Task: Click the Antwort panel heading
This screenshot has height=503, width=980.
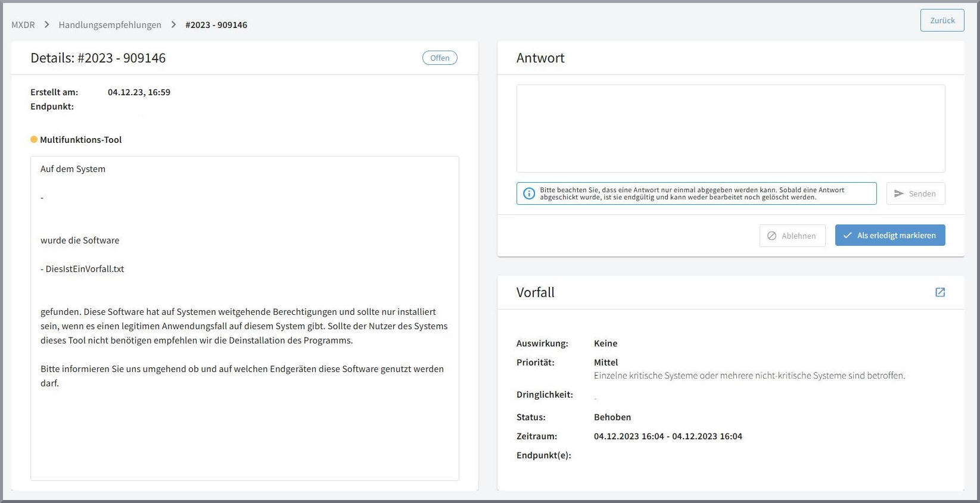Action: [540, 58]
